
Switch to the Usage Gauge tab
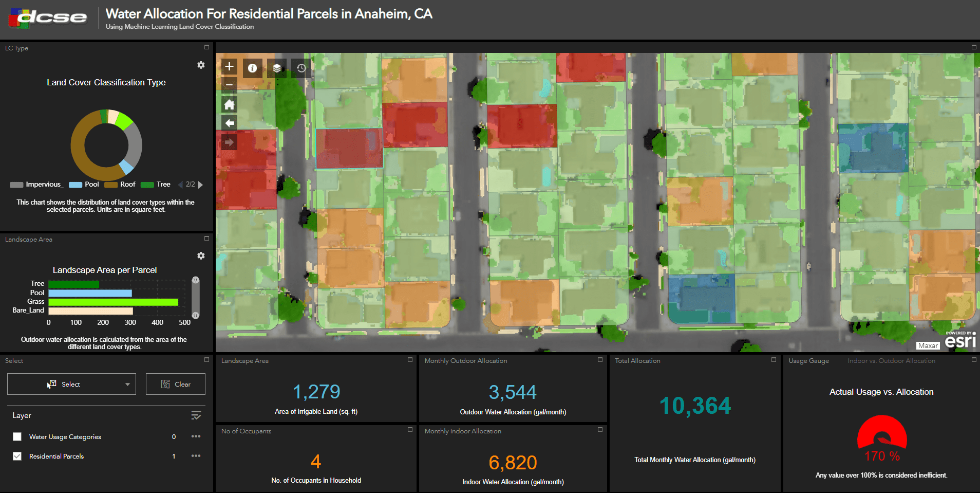808,360
